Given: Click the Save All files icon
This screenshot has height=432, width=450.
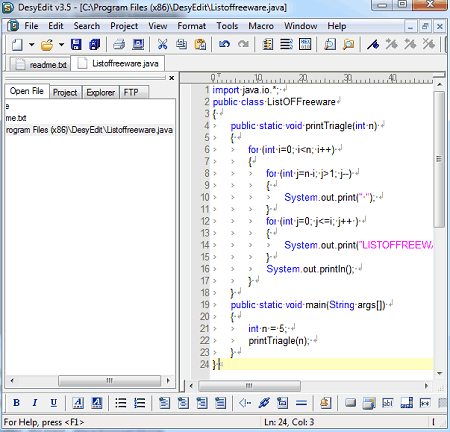Looking at the screenshot, I should (94, 44).
